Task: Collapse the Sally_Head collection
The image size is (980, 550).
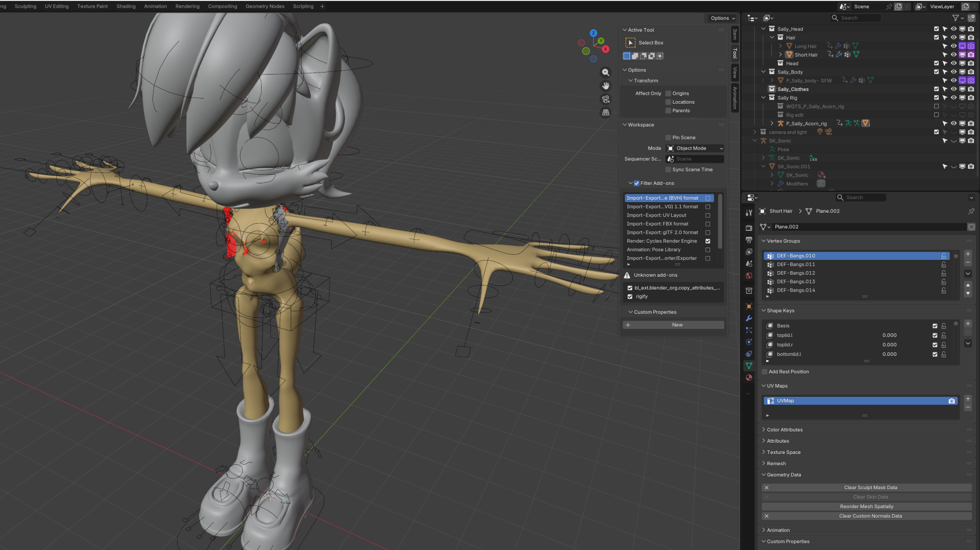Action: click(x=764, y=29)
